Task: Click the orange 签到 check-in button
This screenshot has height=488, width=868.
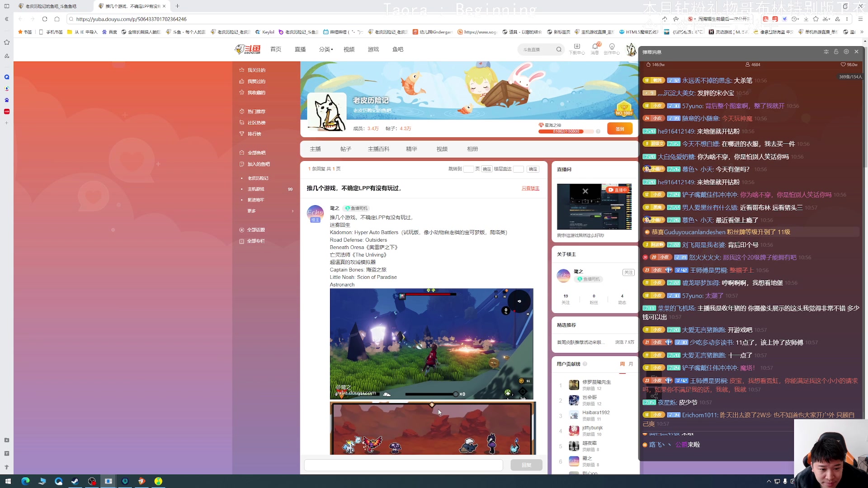Action: (620, 129)
